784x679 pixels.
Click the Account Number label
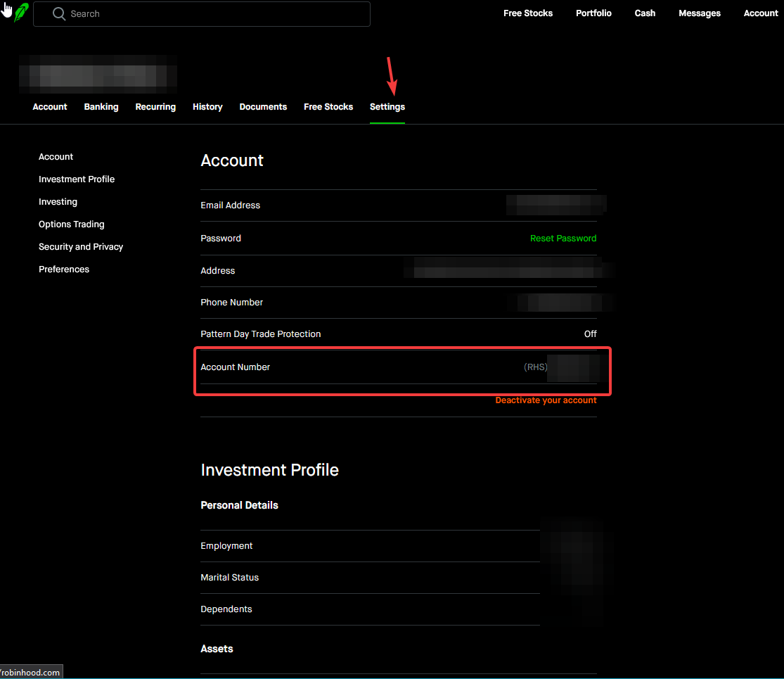[235, 367]
